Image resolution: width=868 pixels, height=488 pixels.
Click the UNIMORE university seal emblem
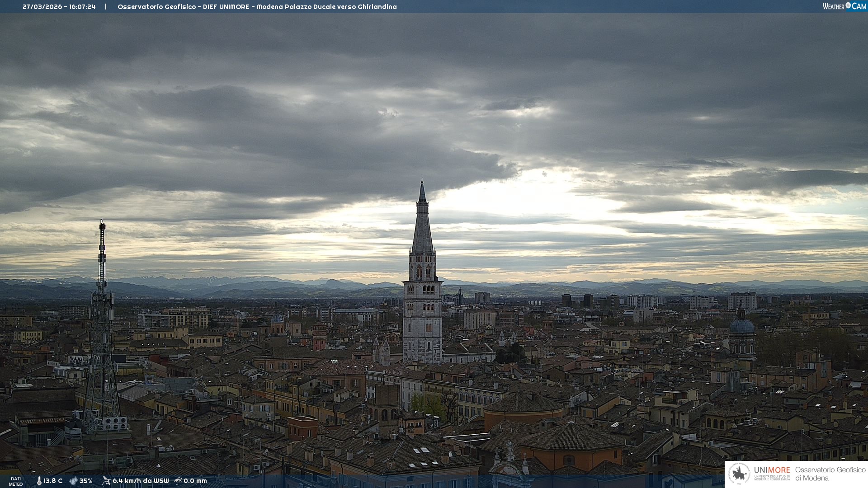click(x=740, y=474)
